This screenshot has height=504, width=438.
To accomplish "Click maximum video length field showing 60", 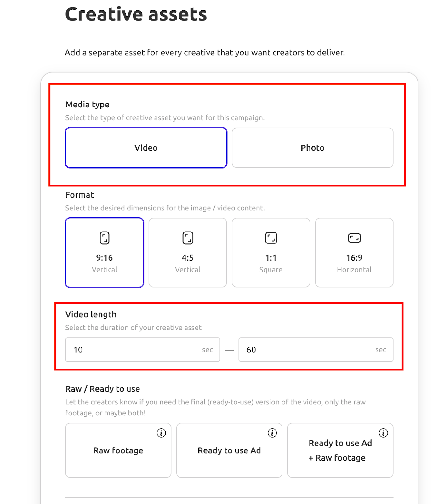I will 316,350.
